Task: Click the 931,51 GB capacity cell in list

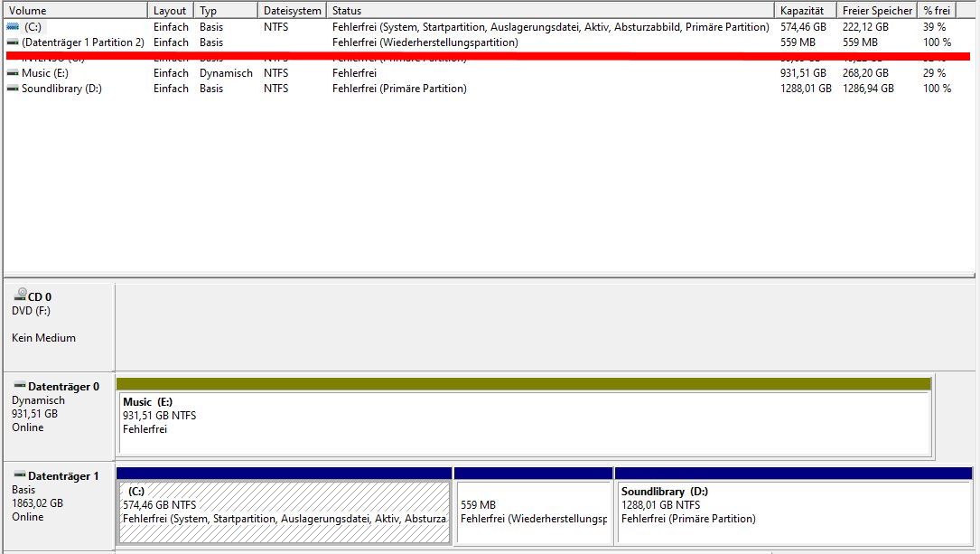Action: click(x=803, y=73)
